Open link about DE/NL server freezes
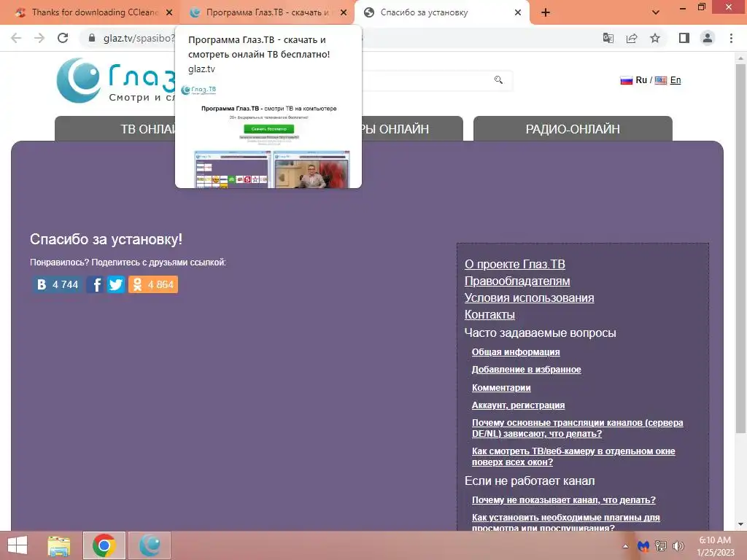Screen dimensions: 747x560 [x=578, y=428]
